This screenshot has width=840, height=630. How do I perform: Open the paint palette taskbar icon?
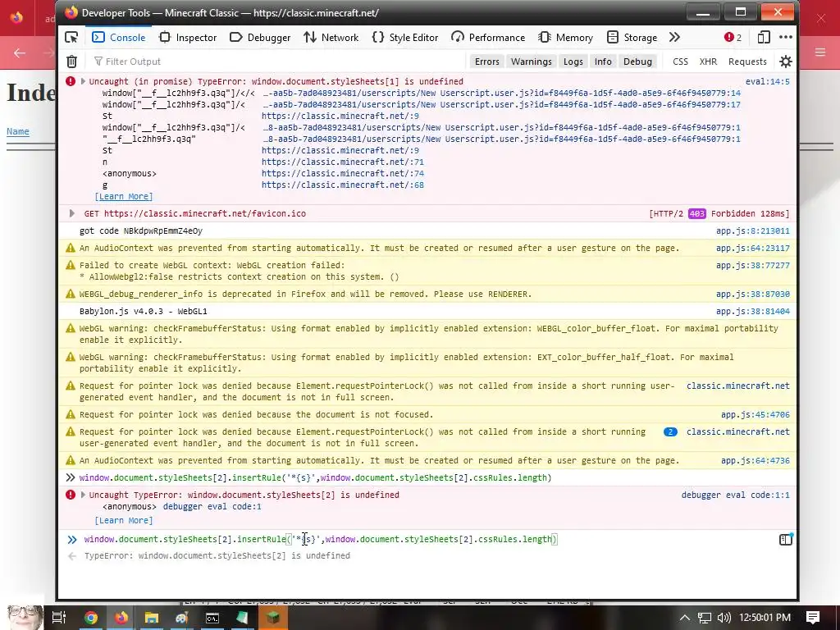pos(182,618)
